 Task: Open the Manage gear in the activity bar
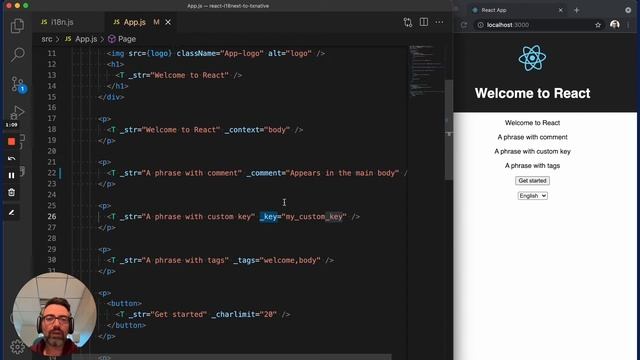click(17, 347)
